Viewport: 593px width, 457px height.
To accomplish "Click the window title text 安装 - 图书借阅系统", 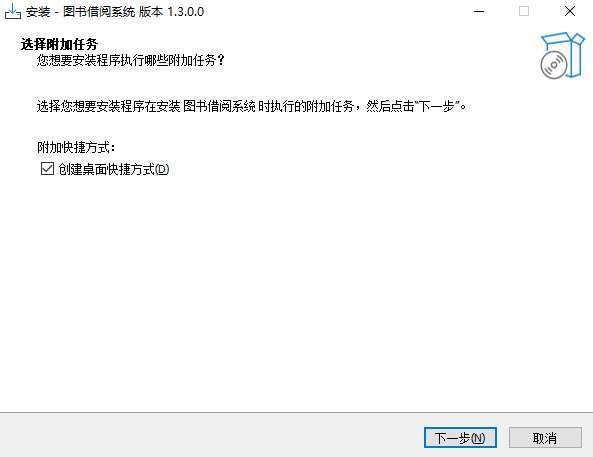I will 80,12.
